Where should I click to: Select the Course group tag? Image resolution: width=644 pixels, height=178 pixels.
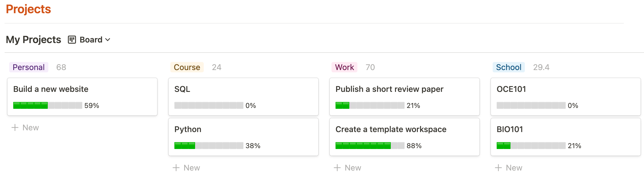[187, 67]
